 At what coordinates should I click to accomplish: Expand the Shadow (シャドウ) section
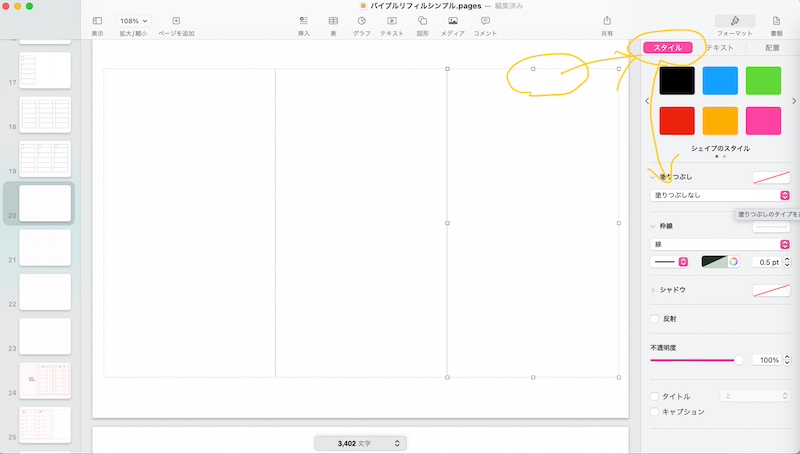654,289
